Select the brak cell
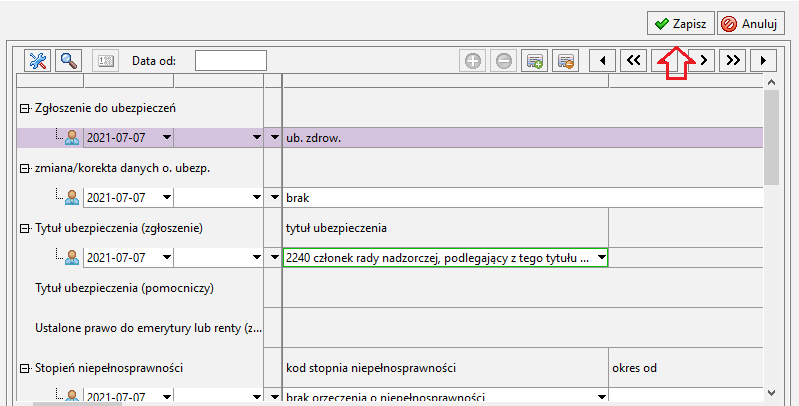Screen dimensions: 799x406 click(x=523, y=198)
